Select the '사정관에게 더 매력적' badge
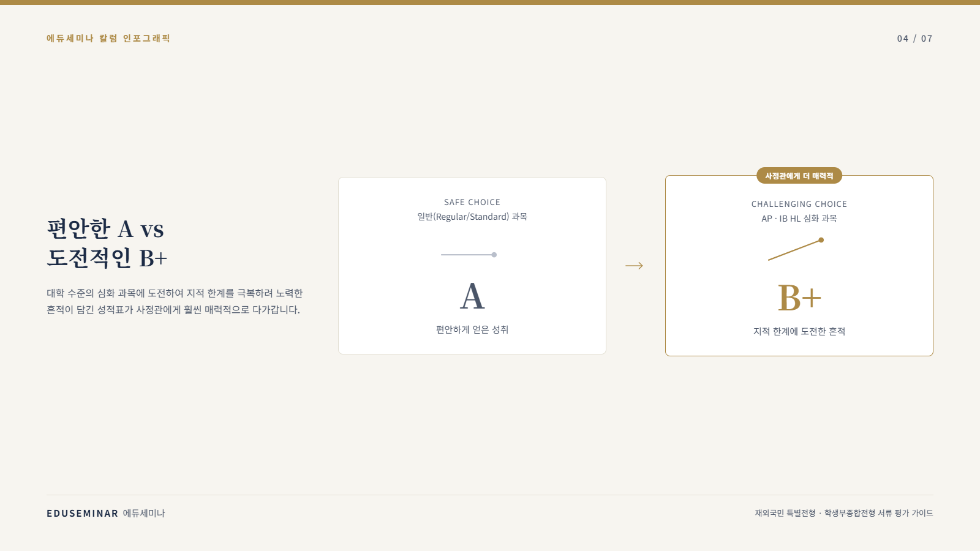The width and height of the screenshot is (980, 551). [799, 176]
